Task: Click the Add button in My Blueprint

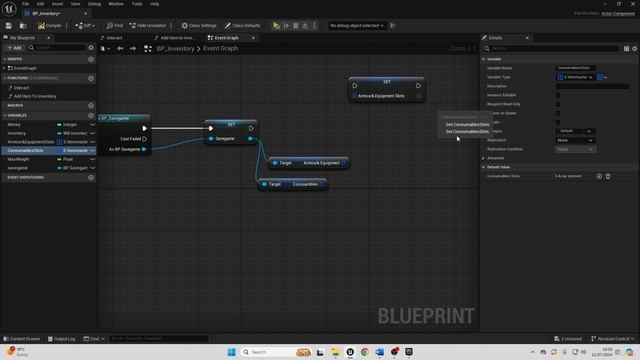Action: [14, 48]
